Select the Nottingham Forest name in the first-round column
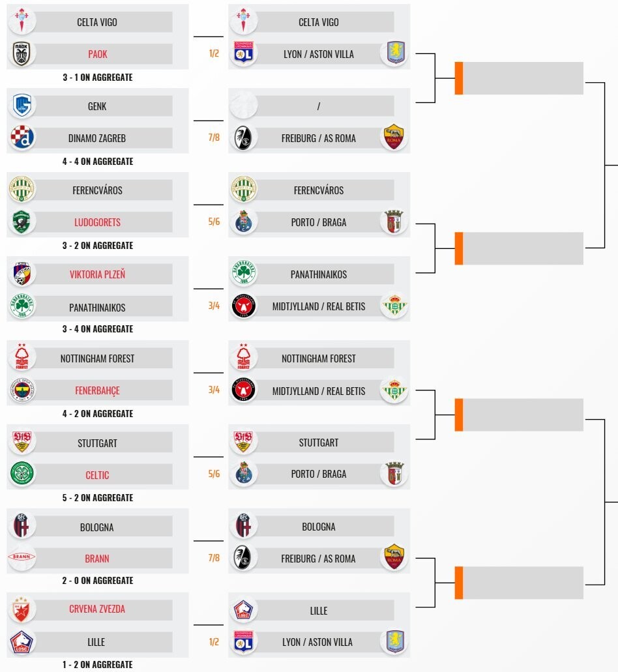The height and width of the screenshot is (672, 618). (97, 358)
